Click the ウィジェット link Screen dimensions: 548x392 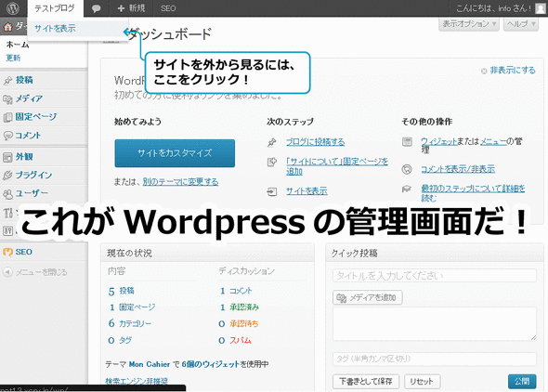(x=439, y=141)
